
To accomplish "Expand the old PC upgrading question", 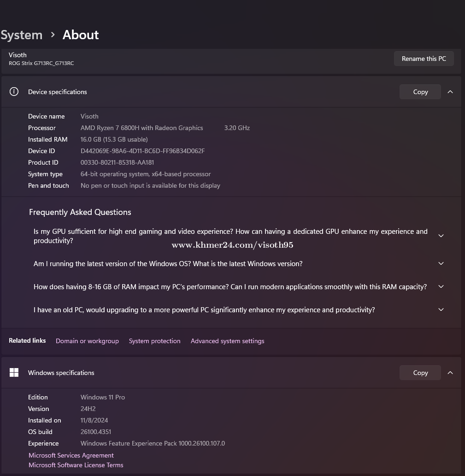I will click(441, 309).
